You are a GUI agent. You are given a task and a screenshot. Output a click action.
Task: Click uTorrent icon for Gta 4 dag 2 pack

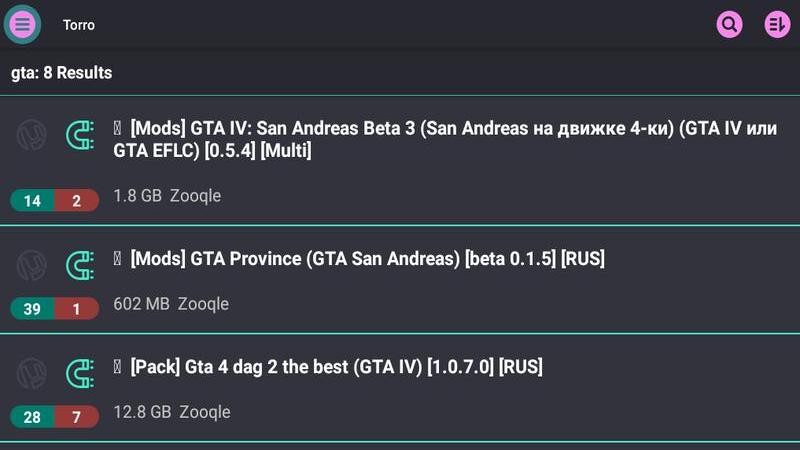pyautogui.click(x=32, y=374)
